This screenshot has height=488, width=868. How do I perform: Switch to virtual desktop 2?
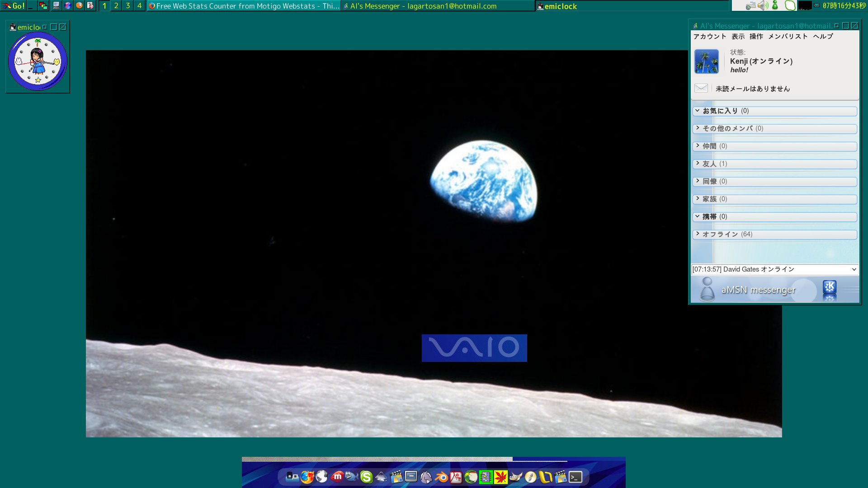pos(116,5)
